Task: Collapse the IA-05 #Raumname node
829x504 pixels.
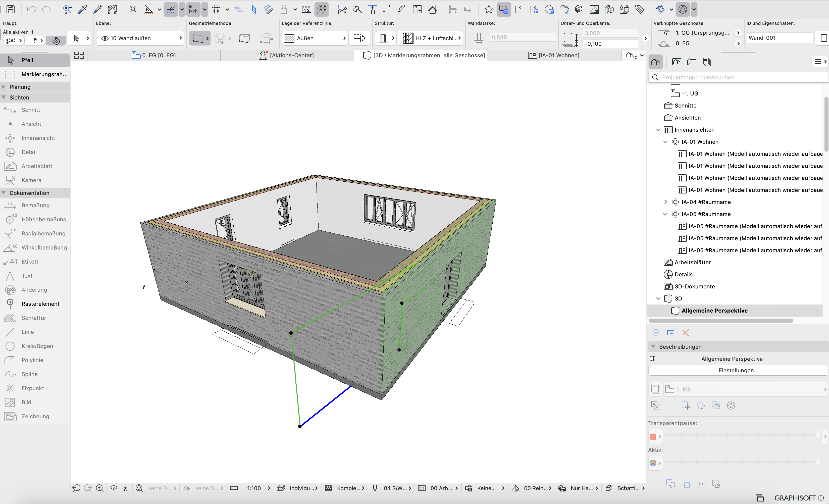Action: [665, 214]
